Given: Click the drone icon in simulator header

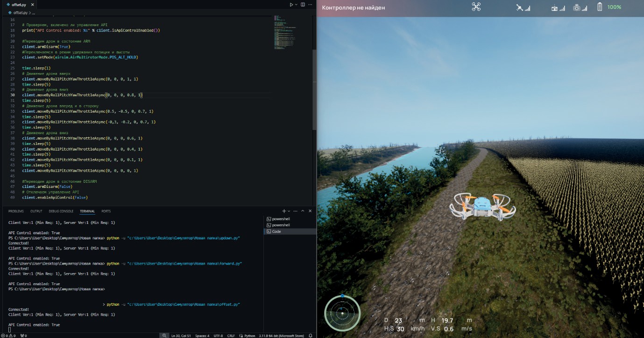Looking at the screenshot, I should tap(476, 7).
